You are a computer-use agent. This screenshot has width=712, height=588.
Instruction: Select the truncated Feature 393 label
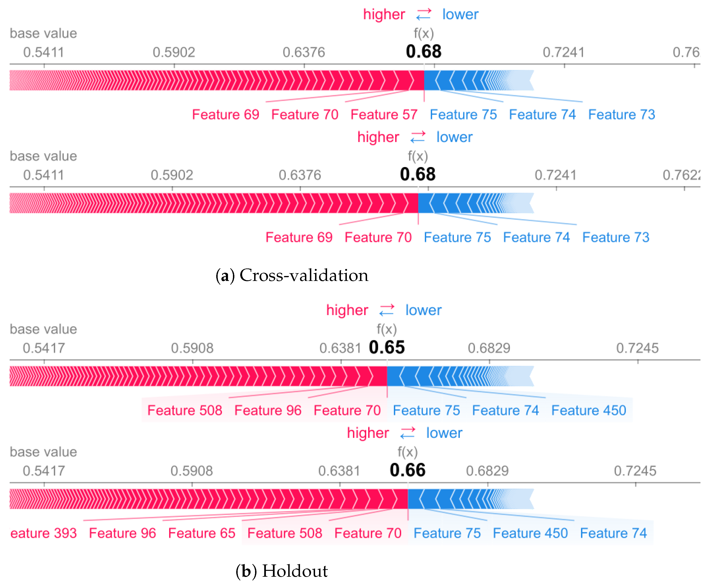point(44,533)
